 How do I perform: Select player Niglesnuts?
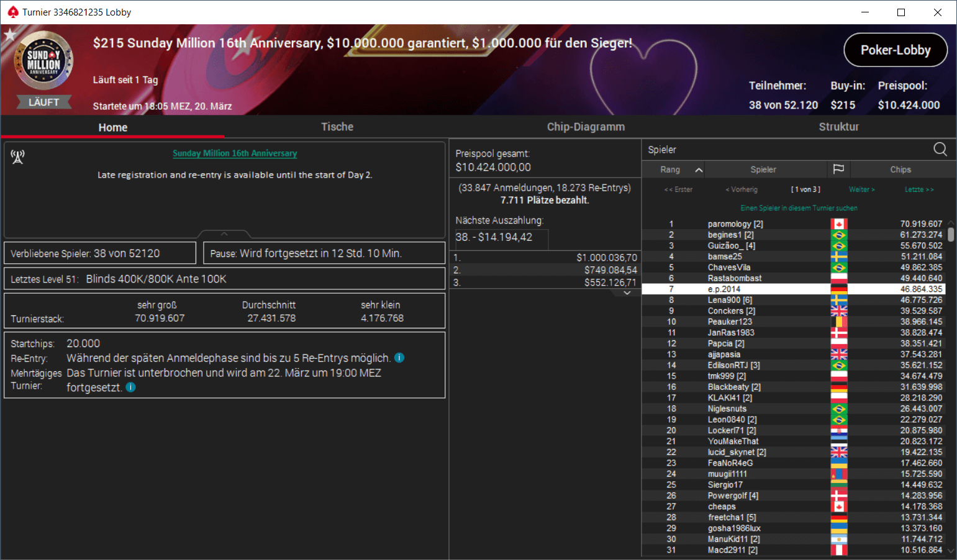click(x=727, y=409)
